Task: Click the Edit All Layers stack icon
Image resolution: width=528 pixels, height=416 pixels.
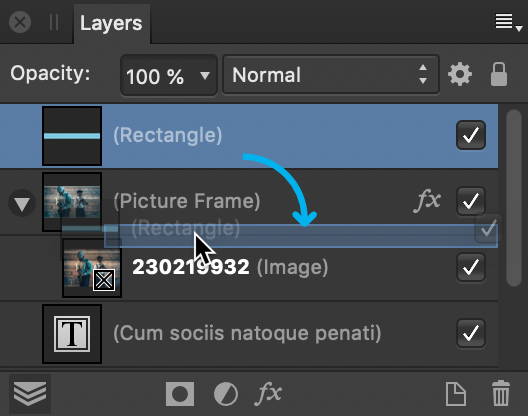Action: pyautogui.click(x=30, y=393)
